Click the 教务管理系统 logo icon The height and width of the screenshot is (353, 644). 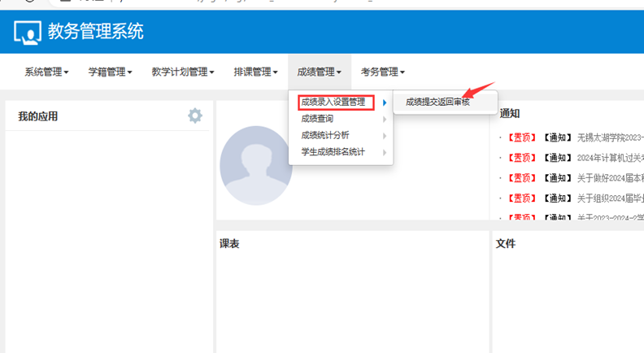point(28,33)
